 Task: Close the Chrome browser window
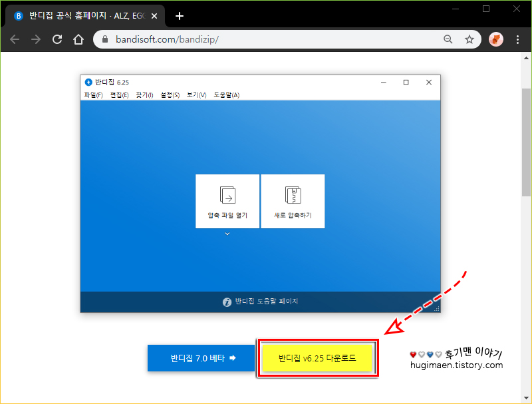tap(517, 9)
